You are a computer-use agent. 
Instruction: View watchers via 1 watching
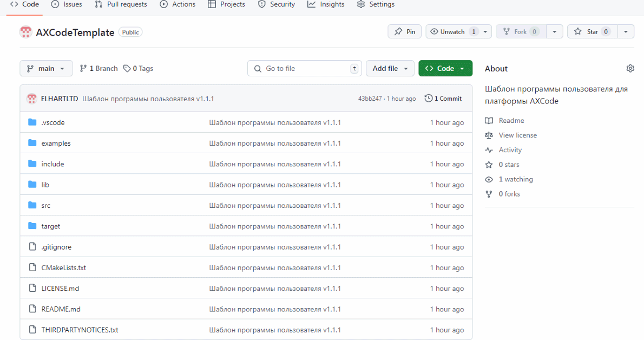(509, 179)
